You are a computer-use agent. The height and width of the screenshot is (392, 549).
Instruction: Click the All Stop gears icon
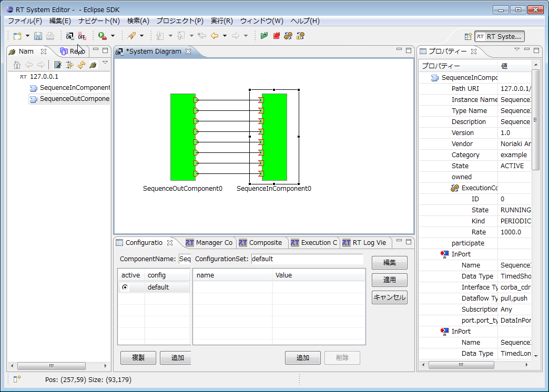(300, 36)
